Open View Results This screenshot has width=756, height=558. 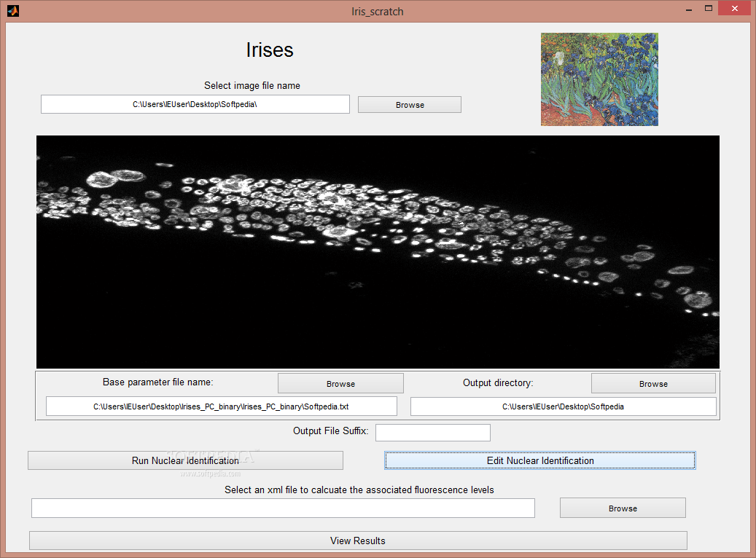(x=358, y=541)
